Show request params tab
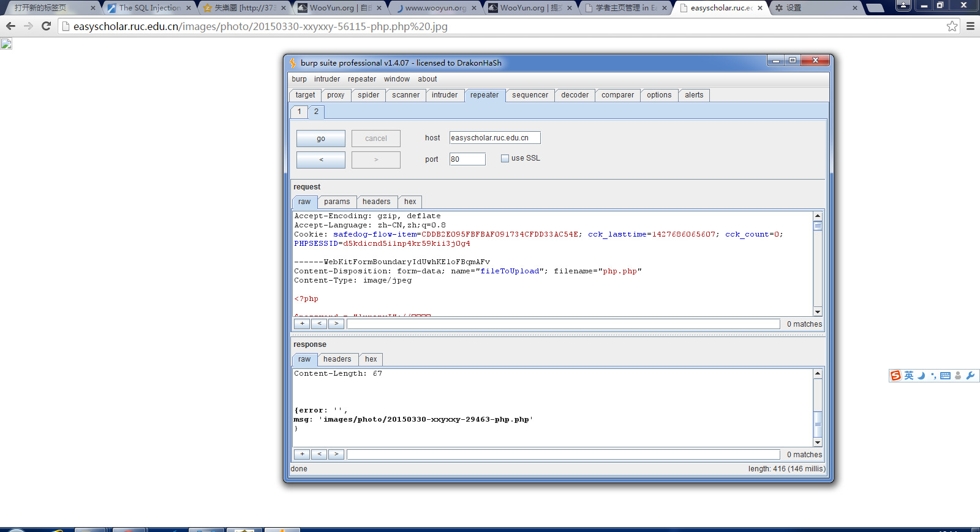The width and height of the screenshot is (980, 532). (x=337, y=202)
